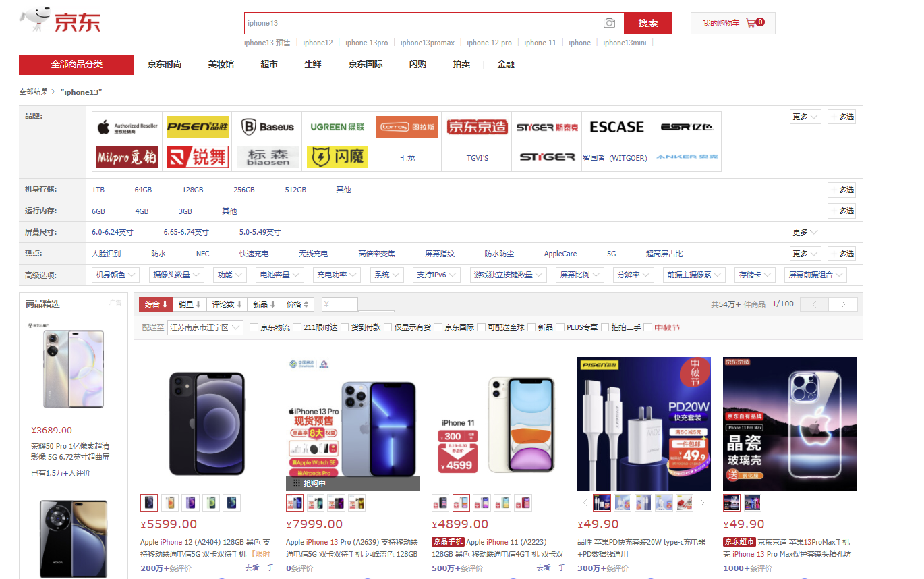Select the biaosen brand logo
The height and width of the screenshot is (579, 924).
267,157
